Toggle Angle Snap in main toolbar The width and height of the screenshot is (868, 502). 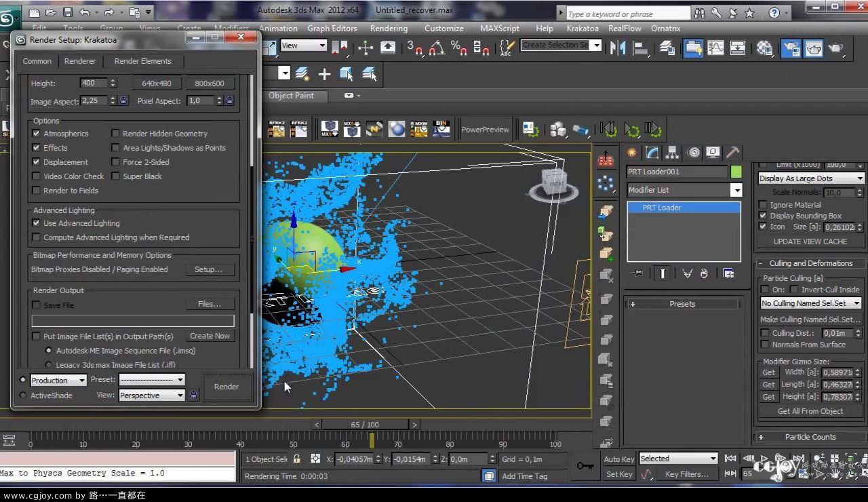(x=437, y=47)
